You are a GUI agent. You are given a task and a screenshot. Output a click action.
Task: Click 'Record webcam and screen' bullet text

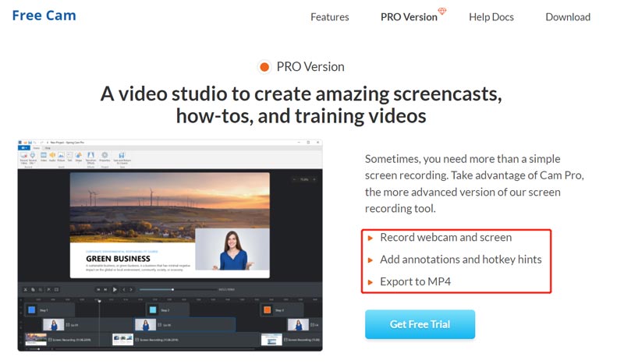click(x=445, y=238)
